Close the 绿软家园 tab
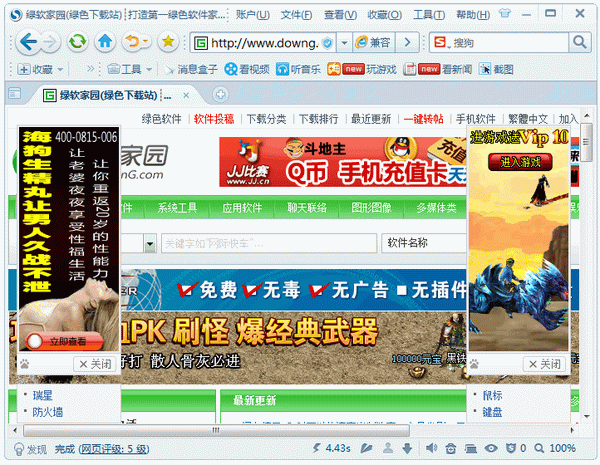The width and height of the screenshot is (600, 465). 186,95
